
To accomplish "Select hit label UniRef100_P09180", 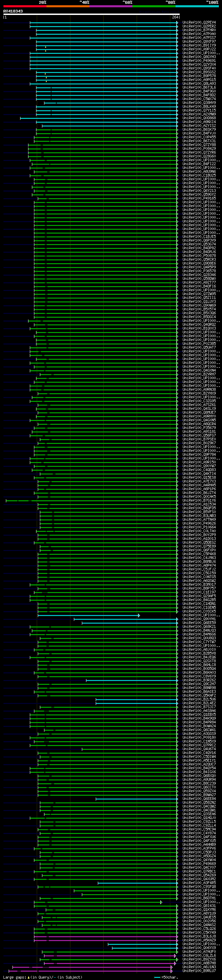I will [x=199, y=737].
